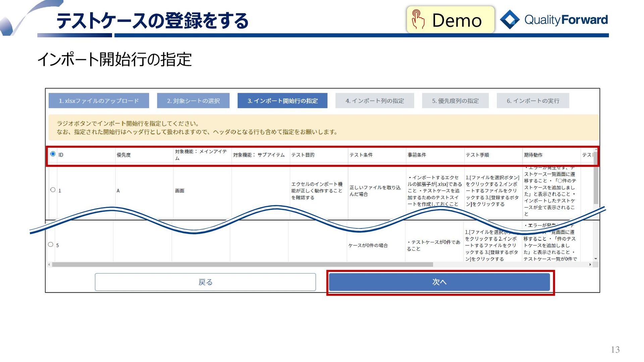Open the インポートの実行 step tab
The width and height of the screenshot is (644, 362).
pos(533,101)
